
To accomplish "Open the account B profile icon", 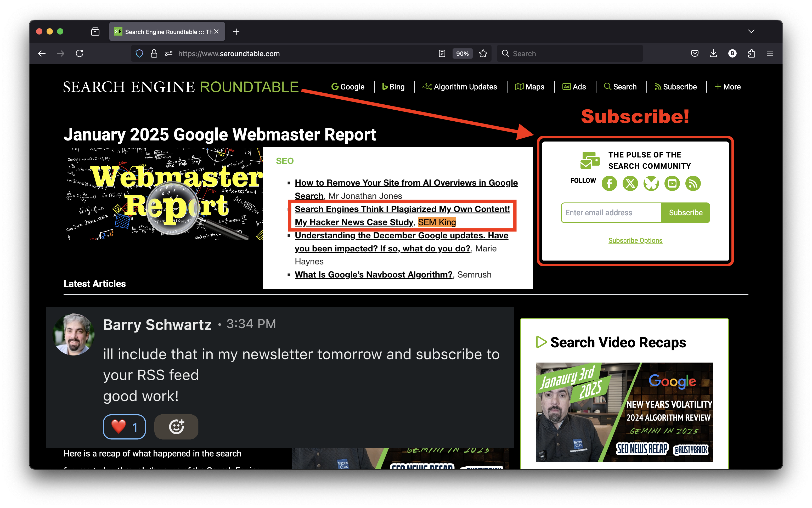I will (732, 53).
